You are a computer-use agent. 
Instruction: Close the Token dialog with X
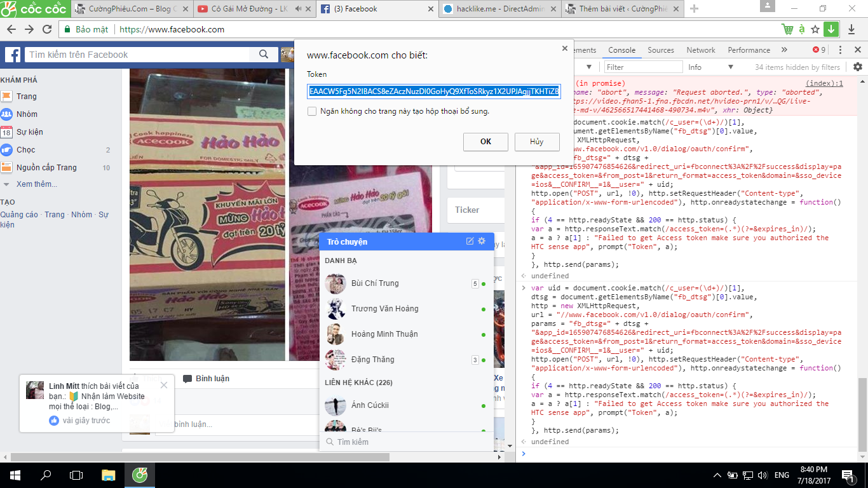(x=564, y=48)
